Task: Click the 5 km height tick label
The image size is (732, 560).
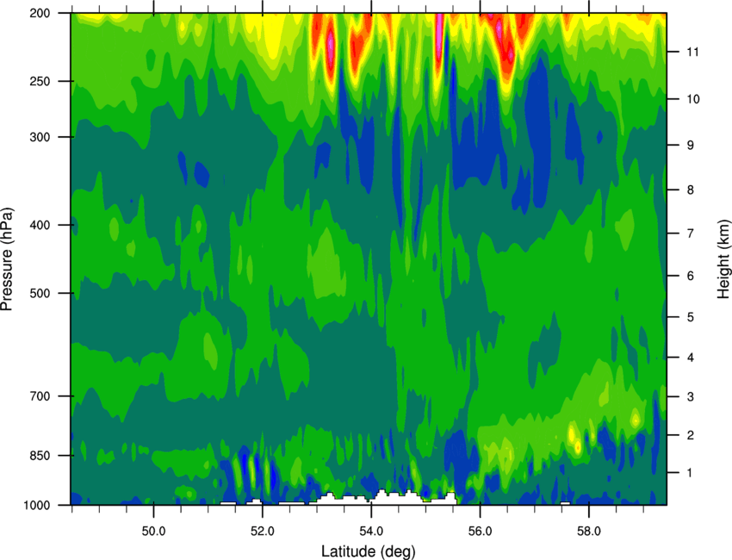Action: click(x=690, y=317)
